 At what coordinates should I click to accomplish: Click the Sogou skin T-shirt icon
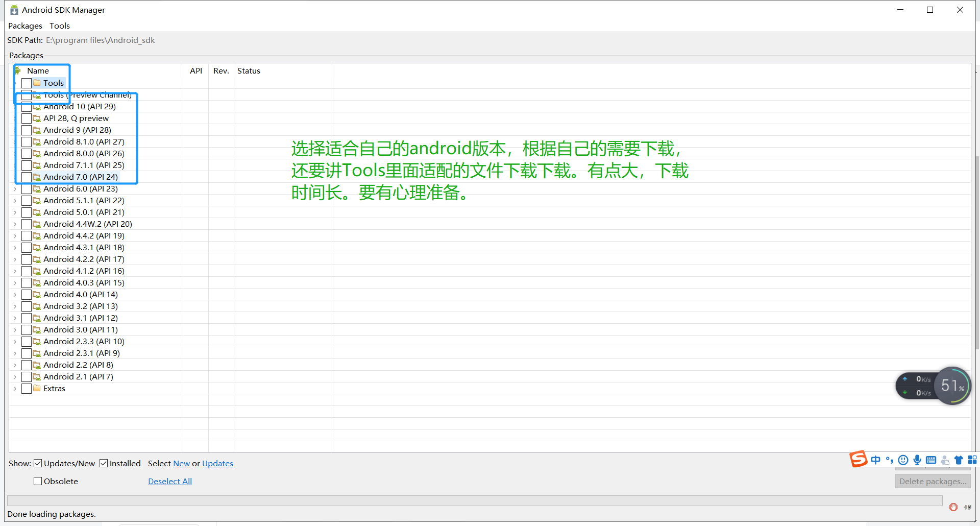[958, 460]
